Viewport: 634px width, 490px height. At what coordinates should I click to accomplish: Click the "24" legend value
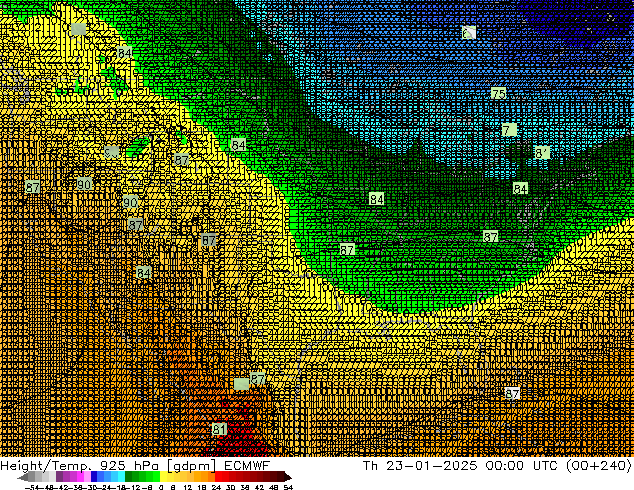pos(216,487)
